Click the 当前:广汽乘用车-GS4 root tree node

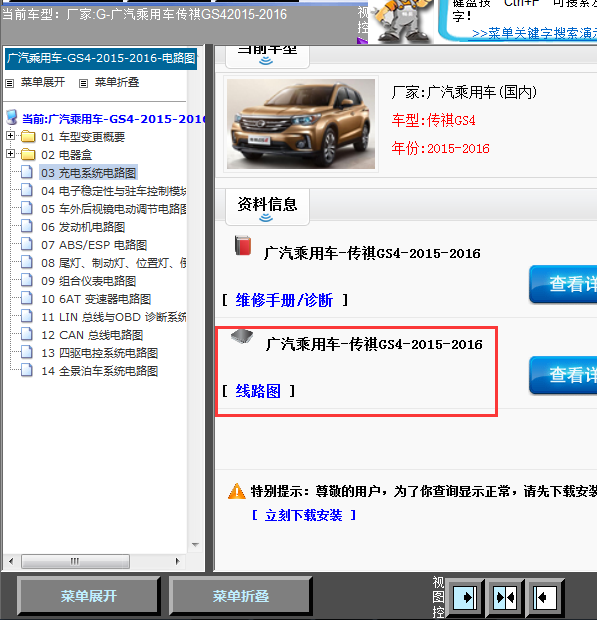[114, 119]
